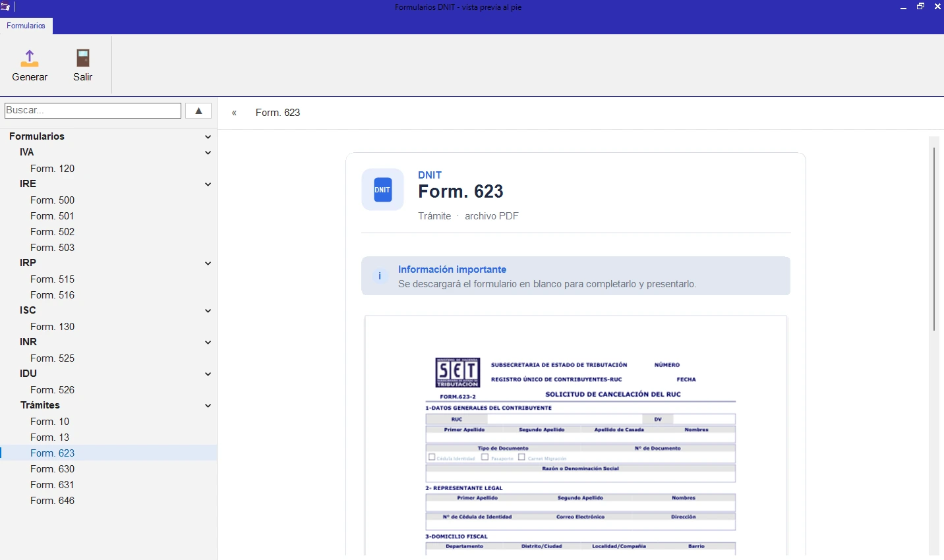
Task: Open the Formularios ribbon tab
Action: 26,26
